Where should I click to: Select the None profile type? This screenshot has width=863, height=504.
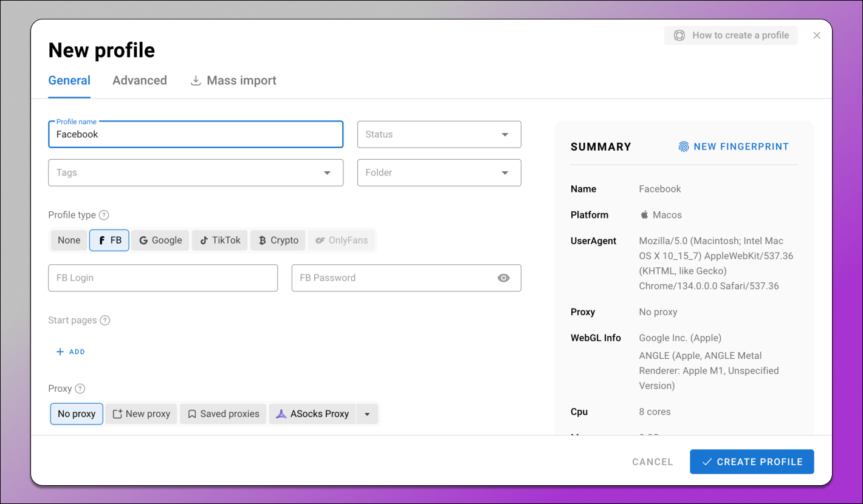click(x=69, y=240)
